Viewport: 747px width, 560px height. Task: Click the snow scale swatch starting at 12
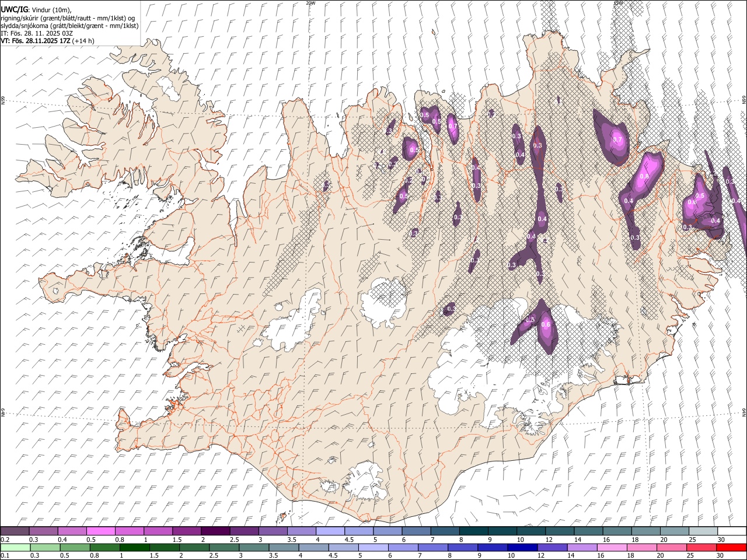click(559, 531)
